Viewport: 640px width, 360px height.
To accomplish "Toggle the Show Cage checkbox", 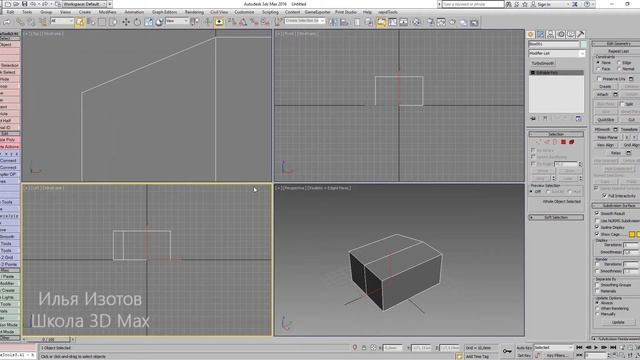I will pyautogui.click(x=597, y=234).
